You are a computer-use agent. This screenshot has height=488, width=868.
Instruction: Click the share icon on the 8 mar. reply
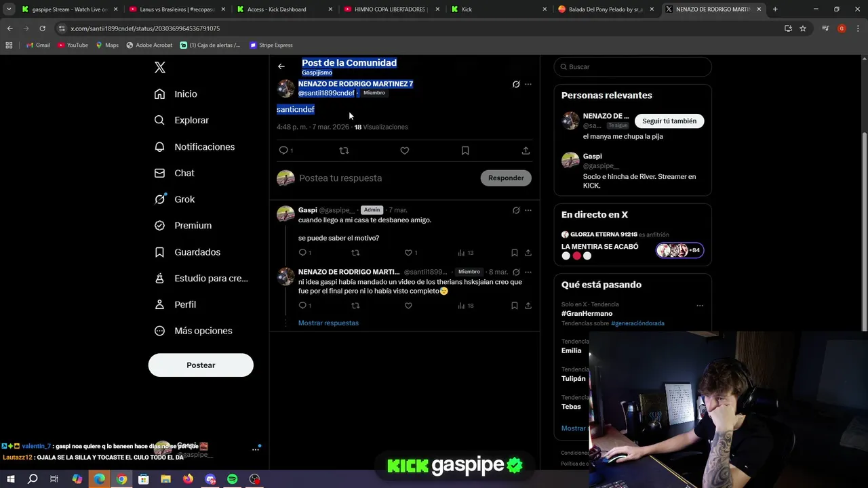[x=528, y=306]
